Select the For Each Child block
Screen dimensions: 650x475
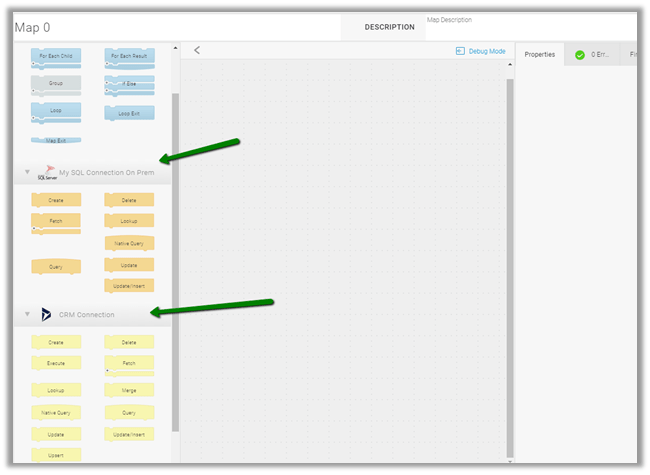click(56, 58)
